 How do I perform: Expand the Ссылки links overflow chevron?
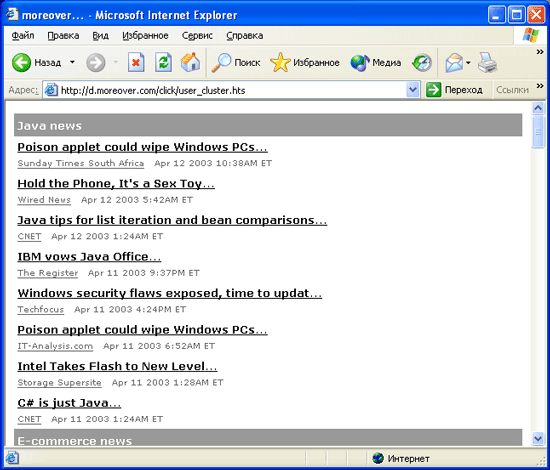pyautogui.click(x=540, y=86)
